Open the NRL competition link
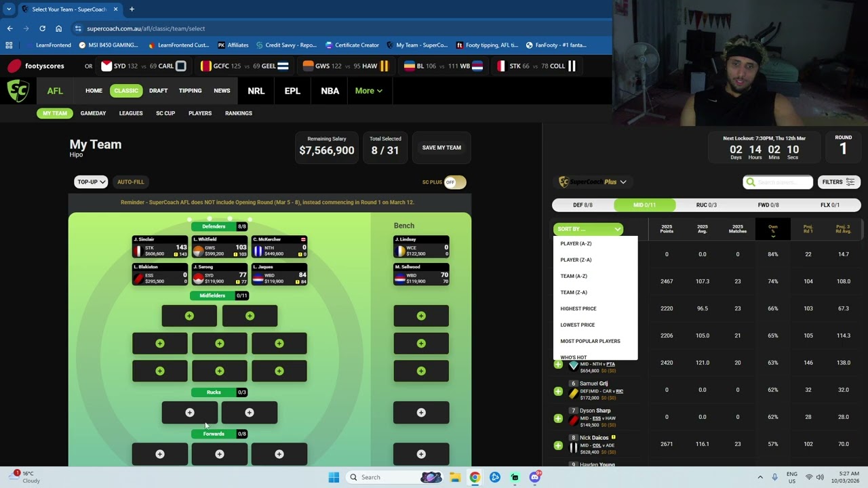Viewport: 868px width, 488px height. (x=256, y=91)
